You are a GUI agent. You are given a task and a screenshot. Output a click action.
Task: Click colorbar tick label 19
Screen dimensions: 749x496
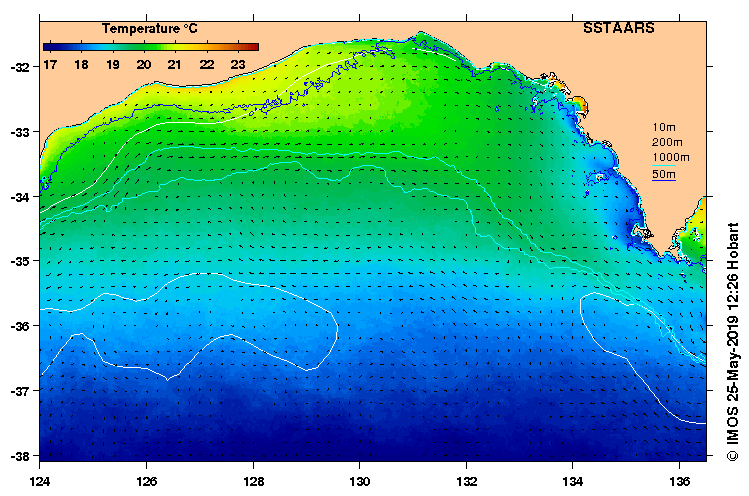(113, 65)
